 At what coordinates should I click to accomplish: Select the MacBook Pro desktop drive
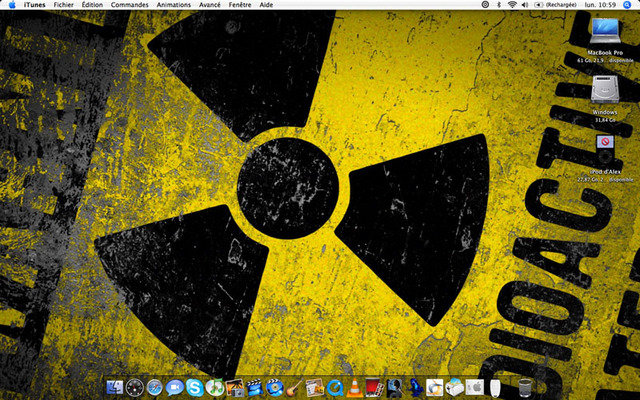point(605,31)
